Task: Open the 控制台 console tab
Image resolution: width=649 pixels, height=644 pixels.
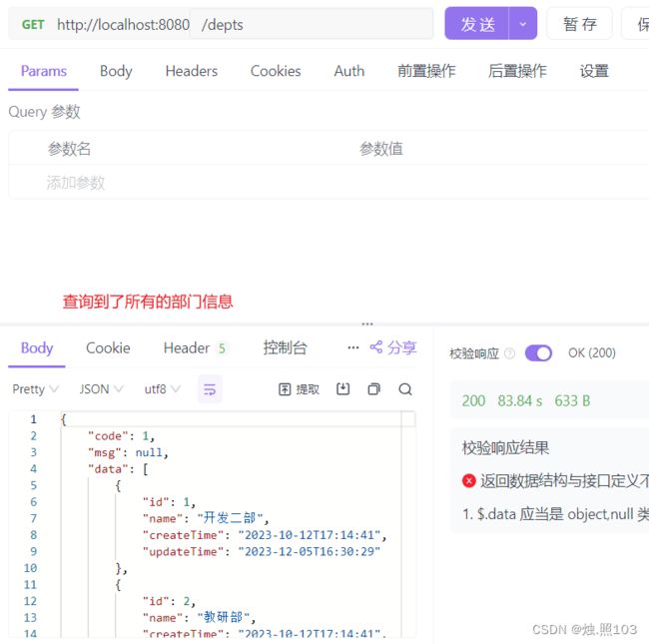Action: (285, 348)
